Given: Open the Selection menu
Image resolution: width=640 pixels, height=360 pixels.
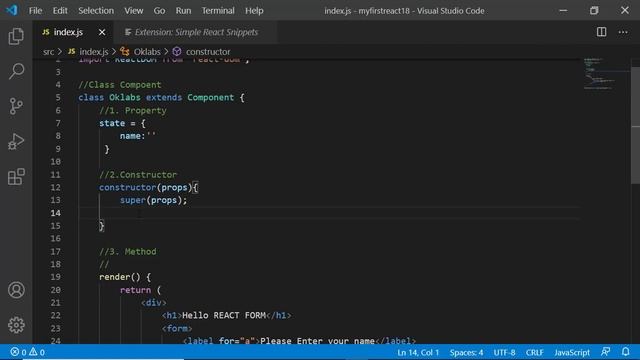Looking at the screenshot, I should [96, 11].
